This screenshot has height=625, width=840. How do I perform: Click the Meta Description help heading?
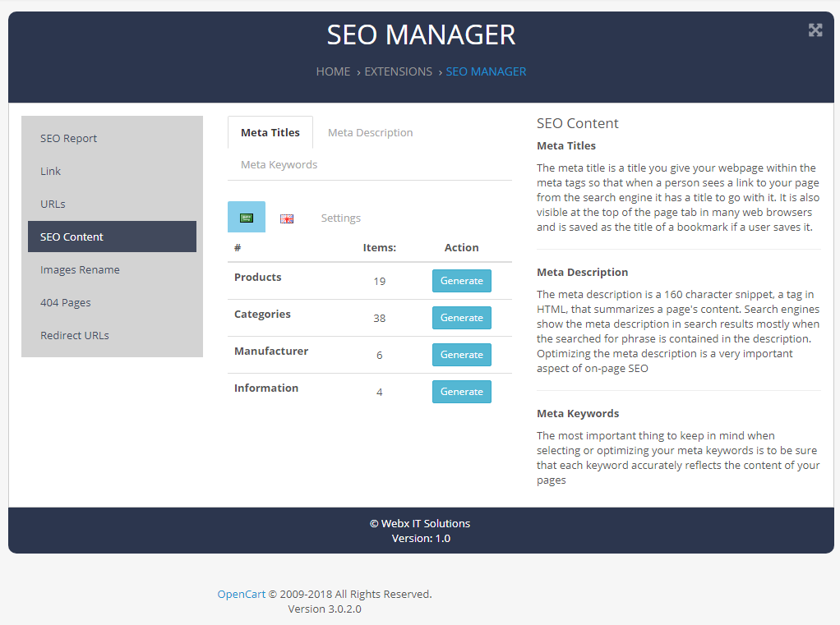(x=582, y=273)
